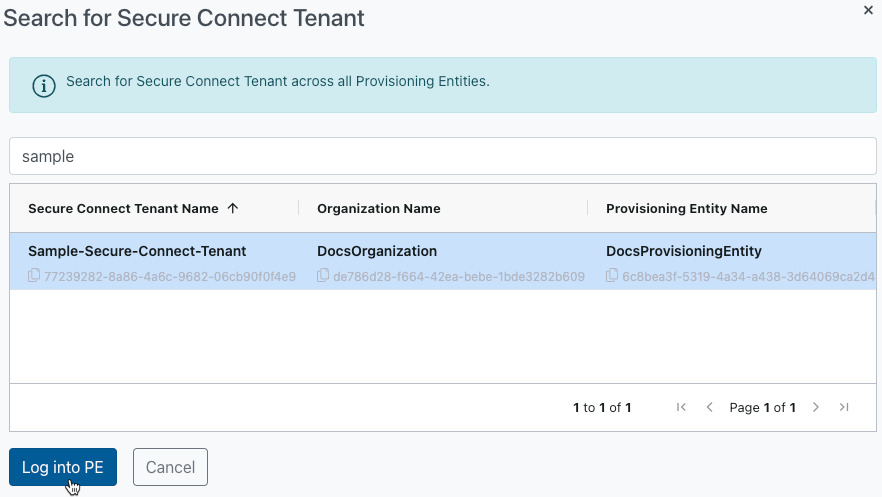Screen dimensions: 882x497
Task: Go to first page of results
Action: tap(681, 407)
